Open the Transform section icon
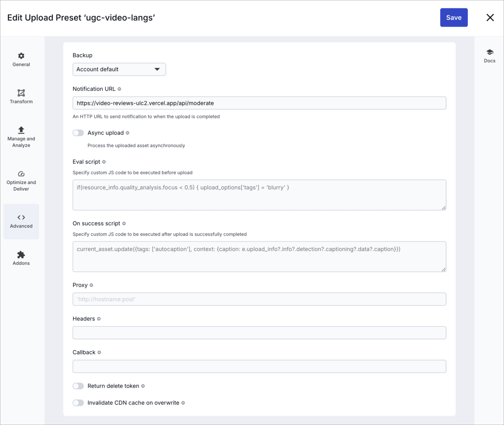This screenshot has width=504, height=425. point(21,93)
